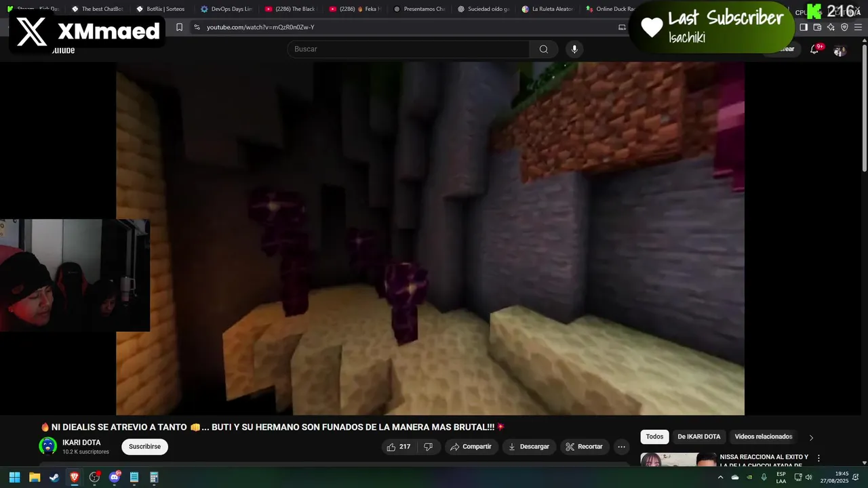Open Discord from taskbar
868x488 pixels.
click(115, 477)
